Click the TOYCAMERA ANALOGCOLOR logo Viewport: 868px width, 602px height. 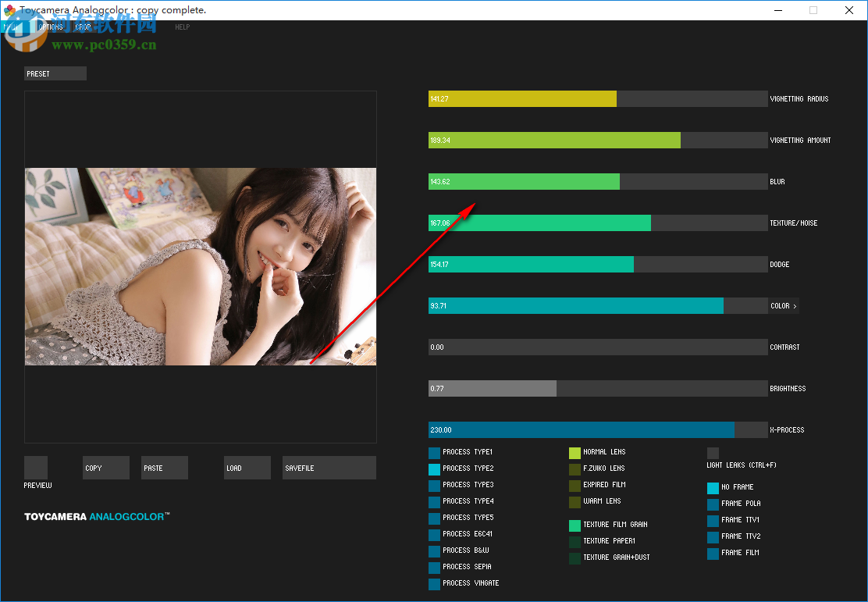97,517
